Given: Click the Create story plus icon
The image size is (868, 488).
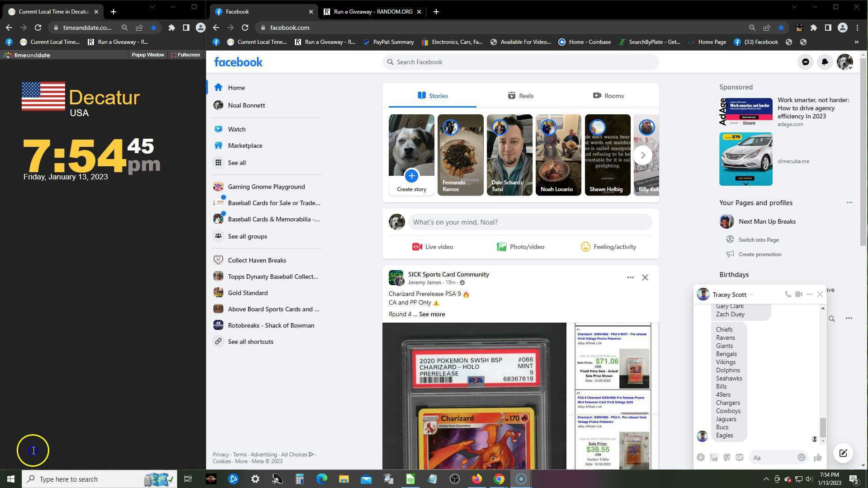Looking at the screenshot, I should click(411, 176).
